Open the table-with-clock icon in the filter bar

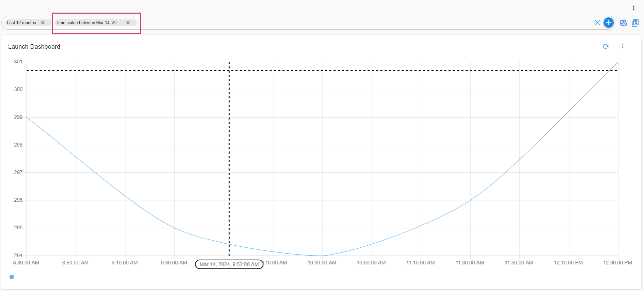coord(623,23)
